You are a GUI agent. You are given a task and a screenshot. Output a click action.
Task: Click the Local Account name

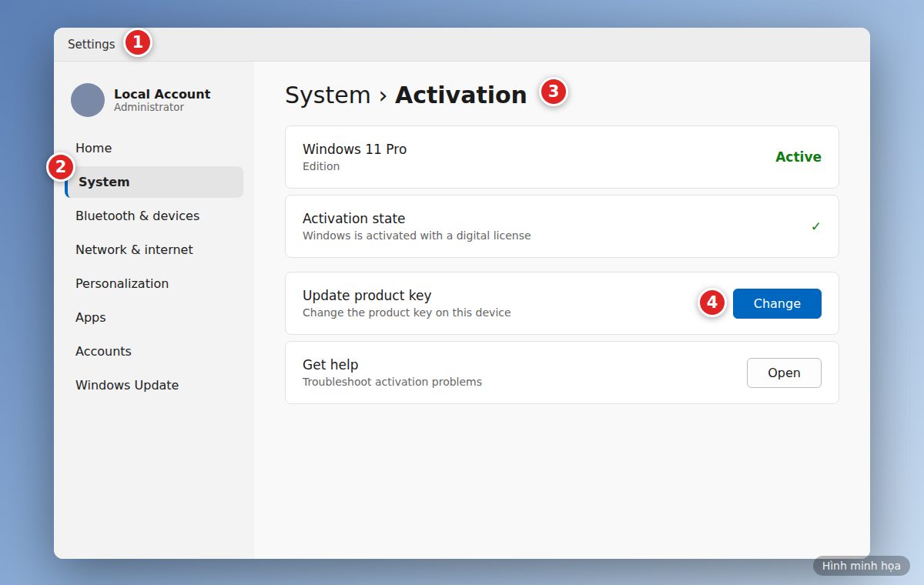(x=162, y=94)
